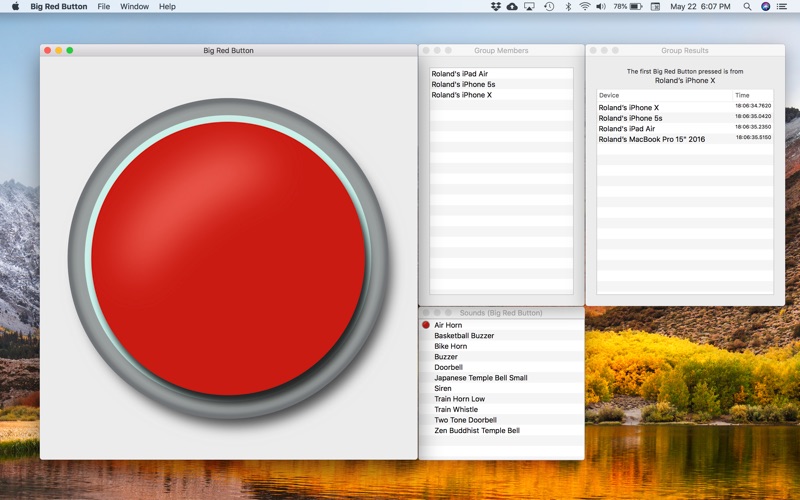Open the Apple menu
The width and height of the screenshot is (800, 500).
point(15,7)
